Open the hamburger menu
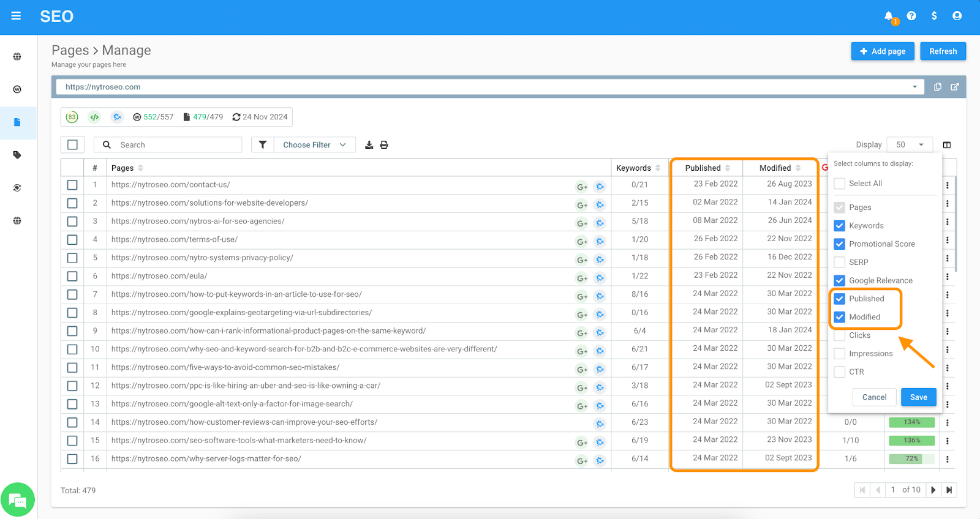The width and height of the screenshot is (980, 519). tap(16, 16)
